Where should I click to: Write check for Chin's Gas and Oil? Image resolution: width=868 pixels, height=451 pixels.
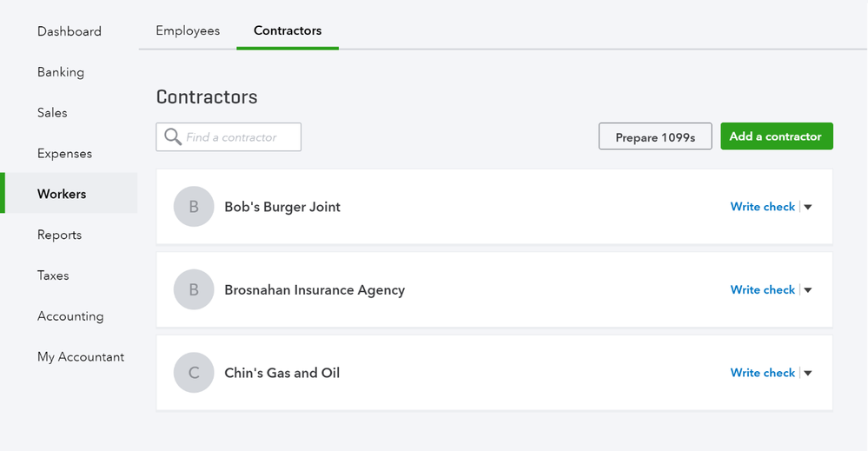[762, 373]
